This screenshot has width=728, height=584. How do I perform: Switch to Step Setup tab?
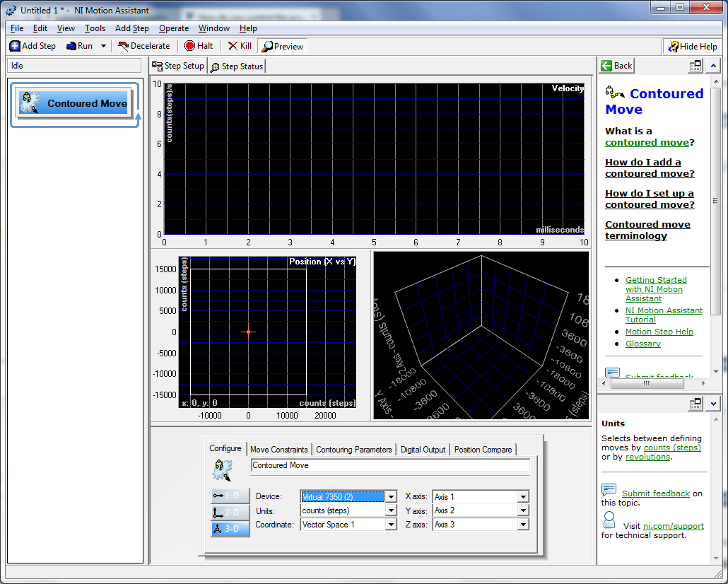click(178, 66)
